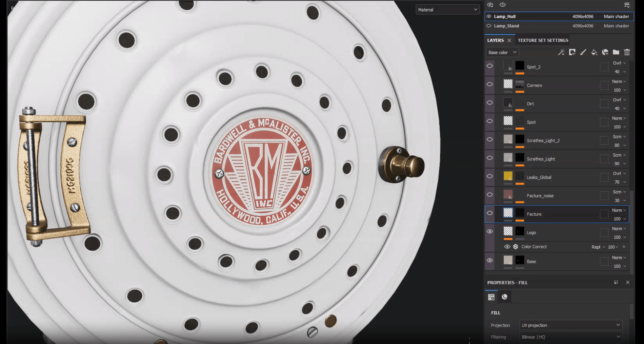Screen dimensions: 644x344
Task: Hide the Leaks_Global layer
Action: pos(490,176)
